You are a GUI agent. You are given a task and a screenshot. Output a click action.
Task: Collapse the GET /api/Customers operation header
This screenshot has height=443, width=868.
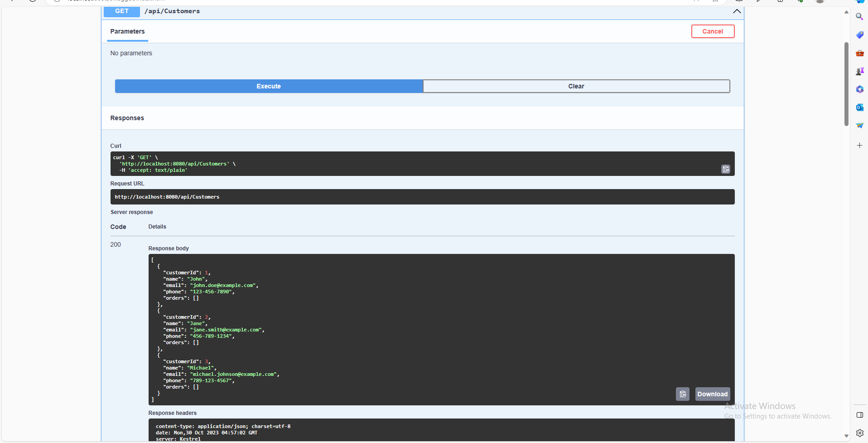pos(408,11)
